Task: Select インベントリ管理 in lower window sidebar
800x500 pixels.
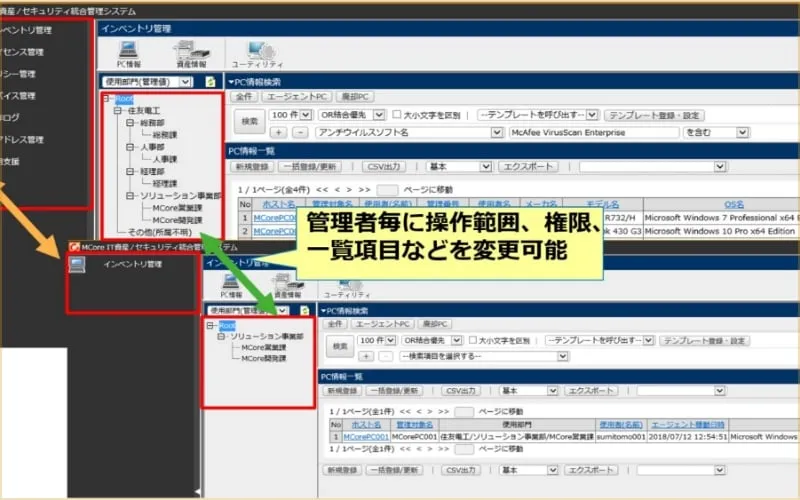Action: (x=133, y=264)
